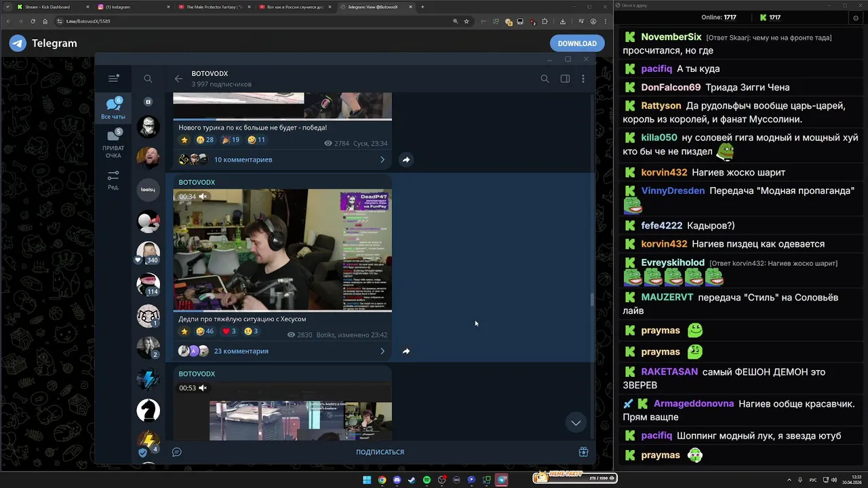Viewport: 868px width, 488px height.
Task: Open the discussion bubble icon at bottom
Action: [177, 452]
